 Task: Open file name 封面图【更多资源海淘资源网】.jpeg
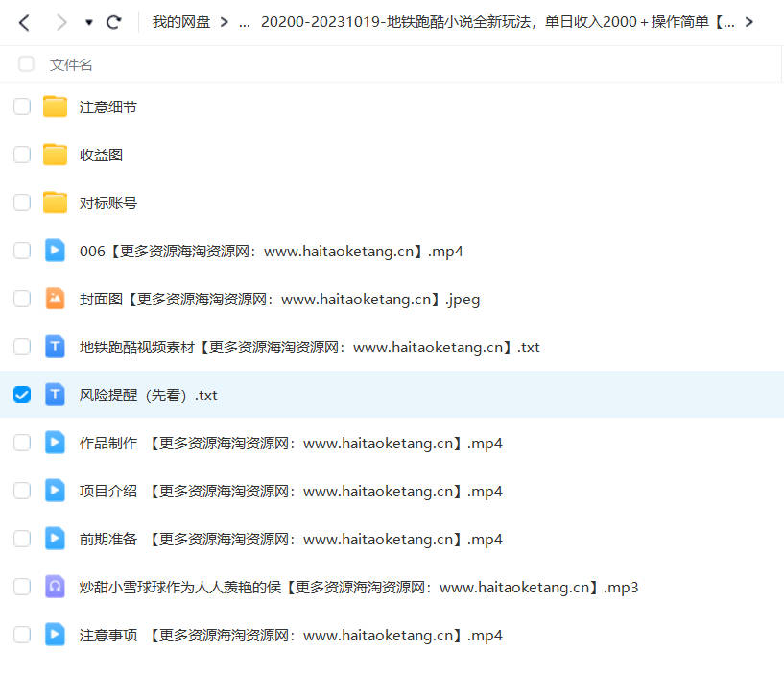pyautogui.click(x=279, y=300)
